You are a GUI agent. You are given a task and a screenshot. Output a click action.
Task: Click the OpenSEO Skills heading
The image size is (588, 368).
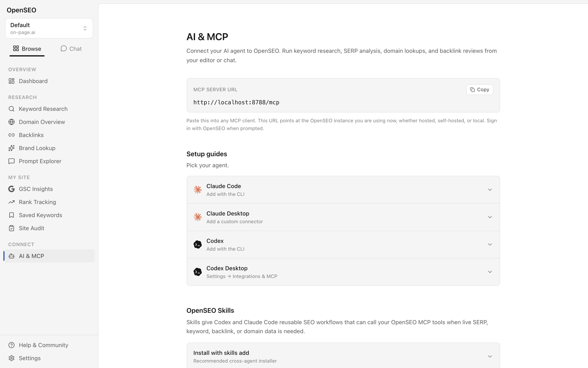pos(210,311)
